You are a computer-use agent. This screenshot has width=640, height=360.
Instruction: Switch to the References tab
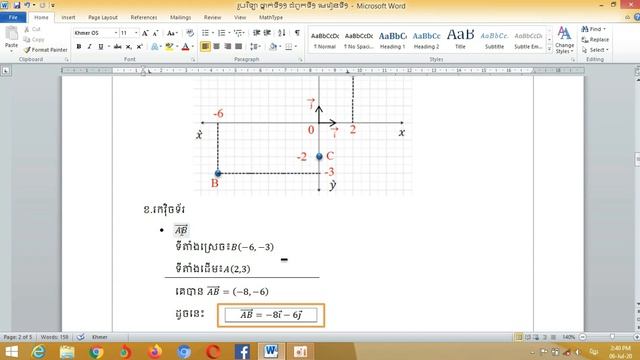pyautogui.click(x=144, y=18)
